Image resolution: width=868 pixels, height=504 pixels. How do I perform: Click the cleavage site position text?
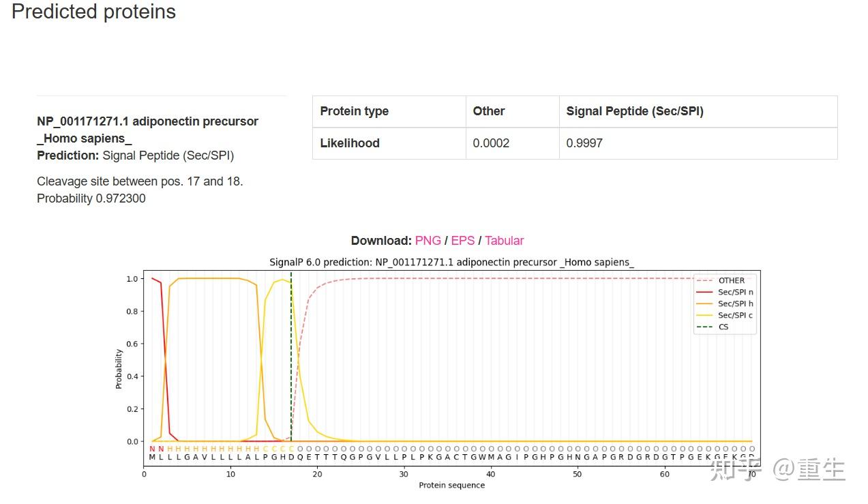click(x=140, y=181)
